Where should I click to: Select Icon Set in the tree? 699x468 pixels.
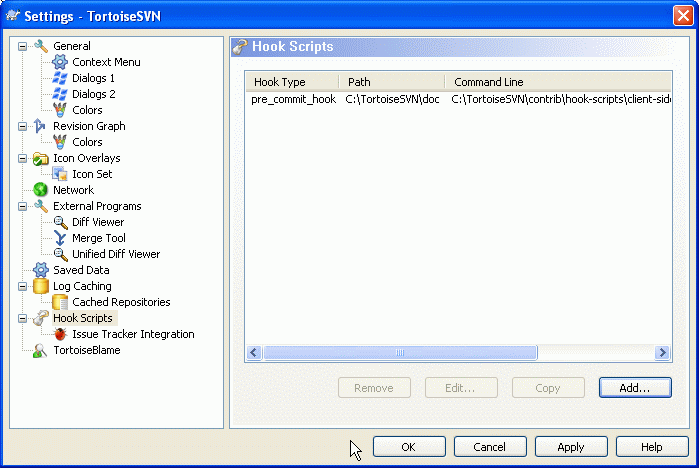92,174
